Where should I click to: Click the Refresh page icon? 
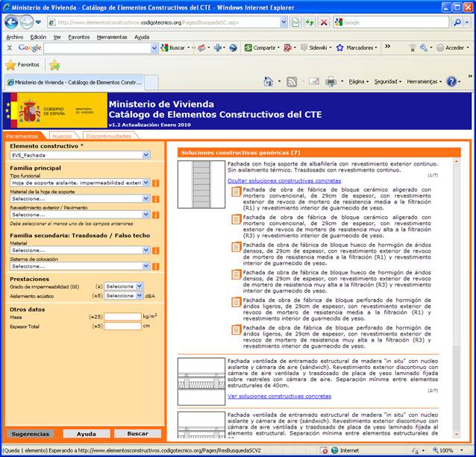click(x=310, y=22)
